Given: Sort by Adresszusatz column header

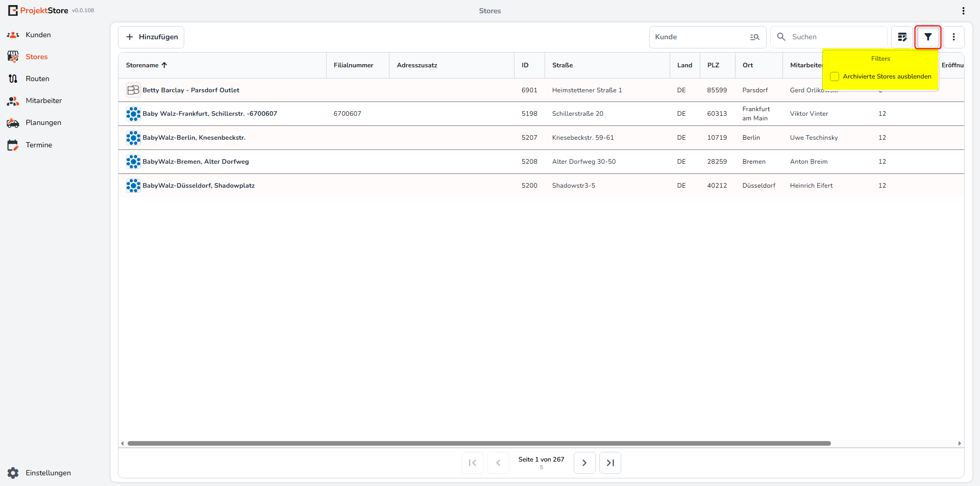Looking at the screenshot, I should tap(417, 65).
